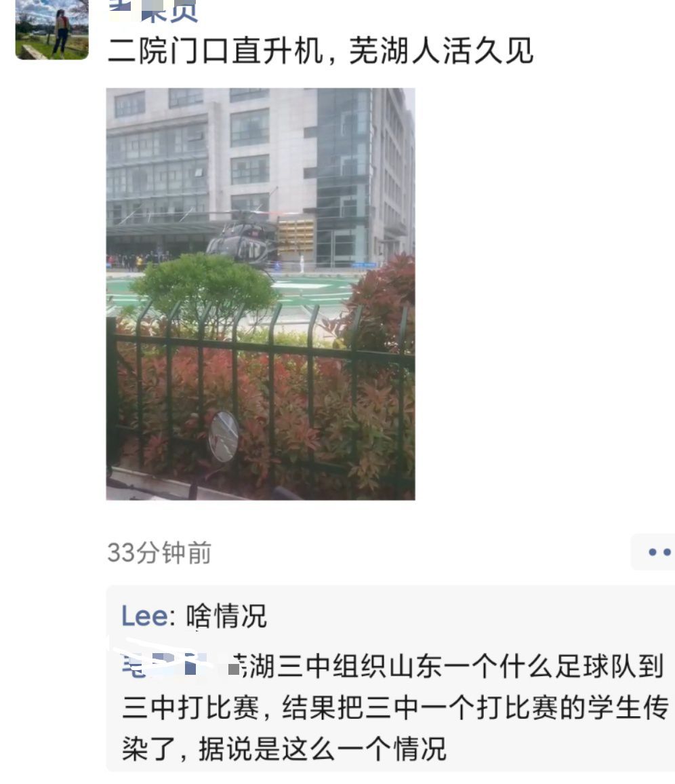Click the crowd at the building entrance
The height and width of the screenshot is (784, 675).
pyautogui.click(x=135, y=261)
